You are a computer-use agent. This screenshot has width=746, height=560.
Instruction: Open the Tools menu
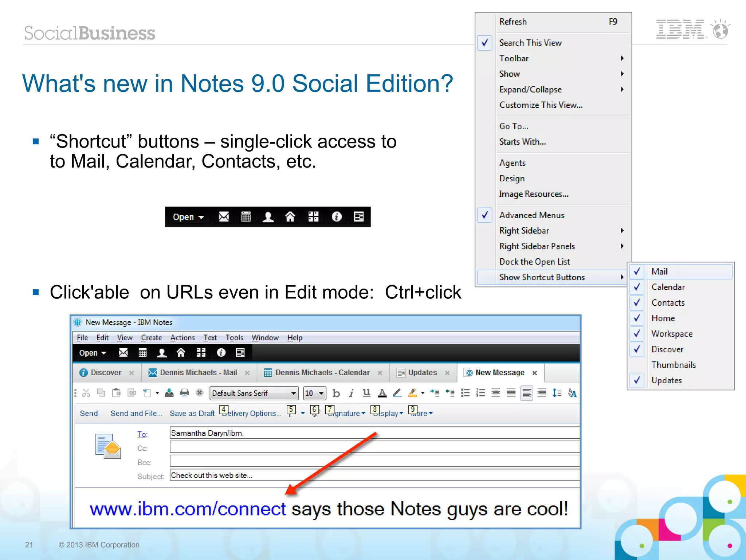[x=234, y=338]
